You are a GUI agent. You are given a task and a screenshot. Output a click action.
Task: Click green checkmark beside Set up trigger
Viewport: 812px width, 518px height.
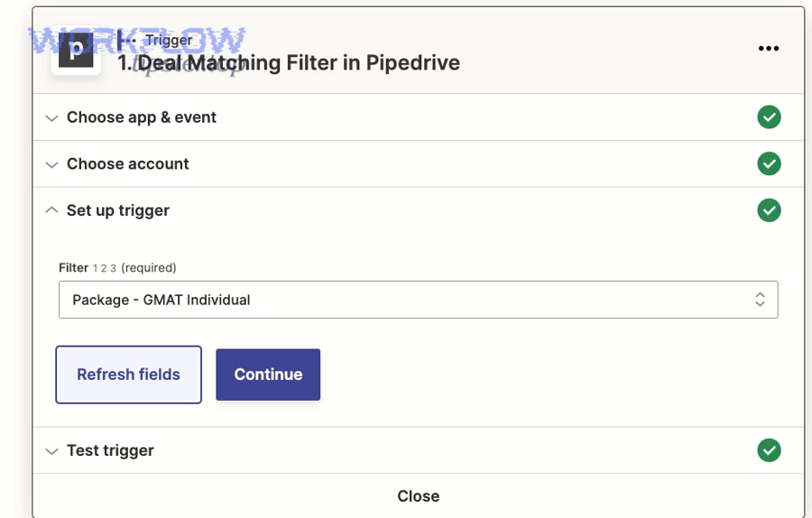click(769, 210)
